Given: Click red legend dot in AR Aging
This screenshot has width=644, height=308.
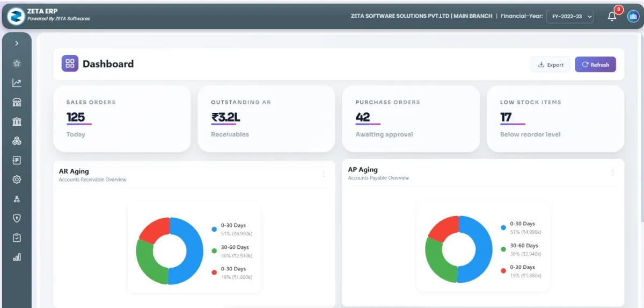Looking at the screenshot, I should [214, 273].
